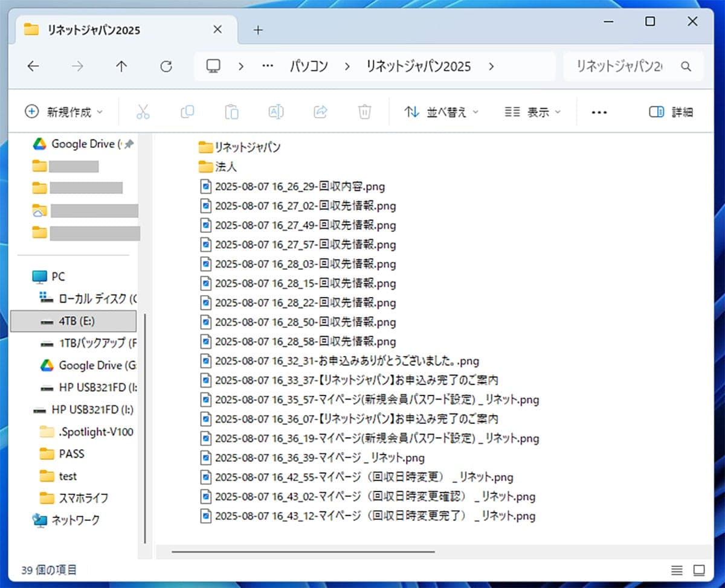
Task: Select 1TBバックアップ drive
Action: (x=88, y=343)
